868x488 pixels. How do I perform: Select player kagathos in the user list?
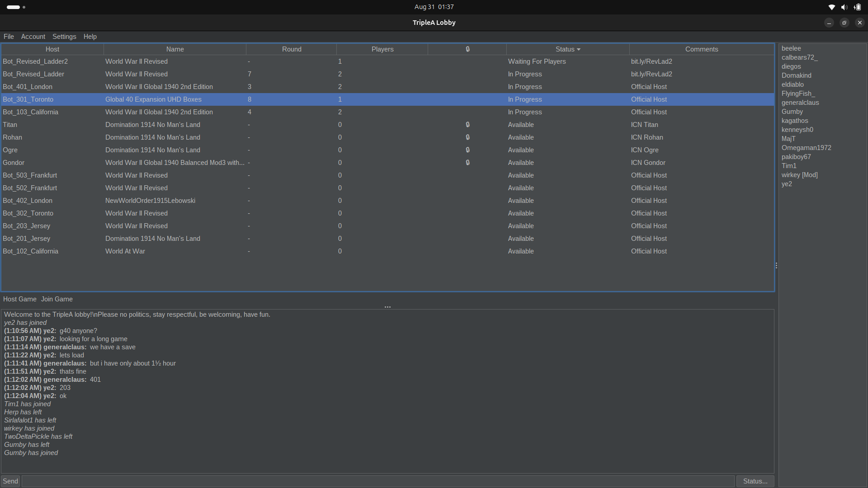click(x=795, y=121)
